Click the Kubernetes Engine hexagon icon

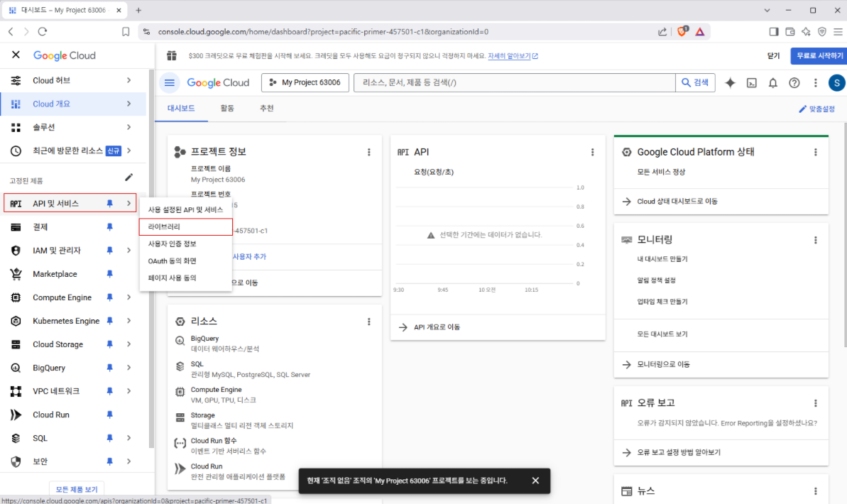[x=16, y=321]
